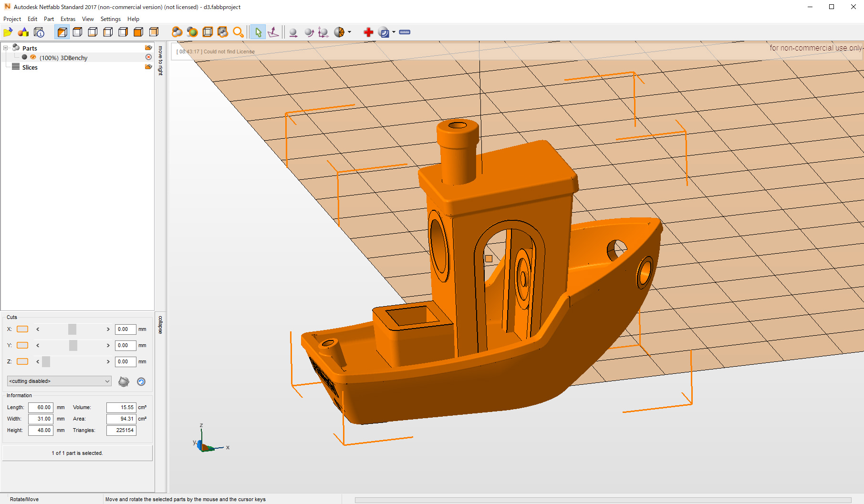Open analysis dropdown arrow in toolbar
This screenshot has height=504, width=864.
click(394, 32)
